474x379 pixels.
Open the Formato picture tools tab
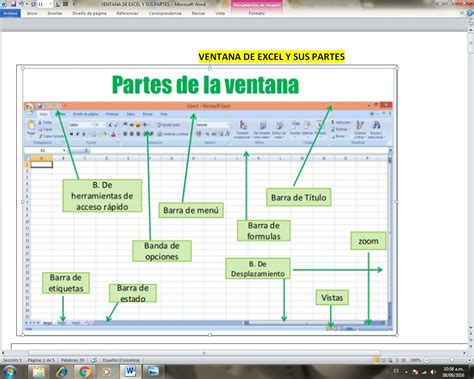pos(257,13)
